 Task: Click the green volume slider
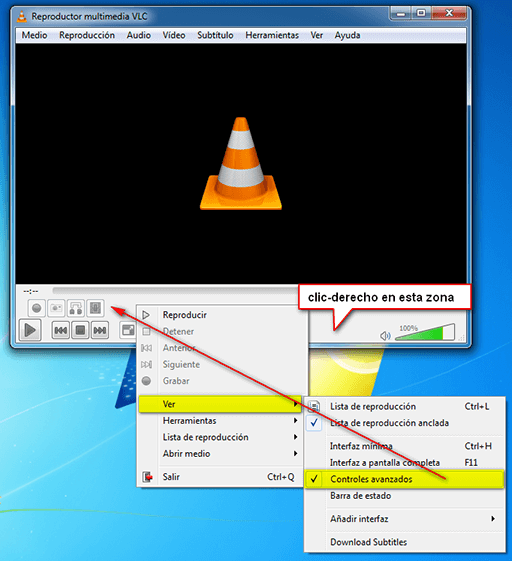424,333
